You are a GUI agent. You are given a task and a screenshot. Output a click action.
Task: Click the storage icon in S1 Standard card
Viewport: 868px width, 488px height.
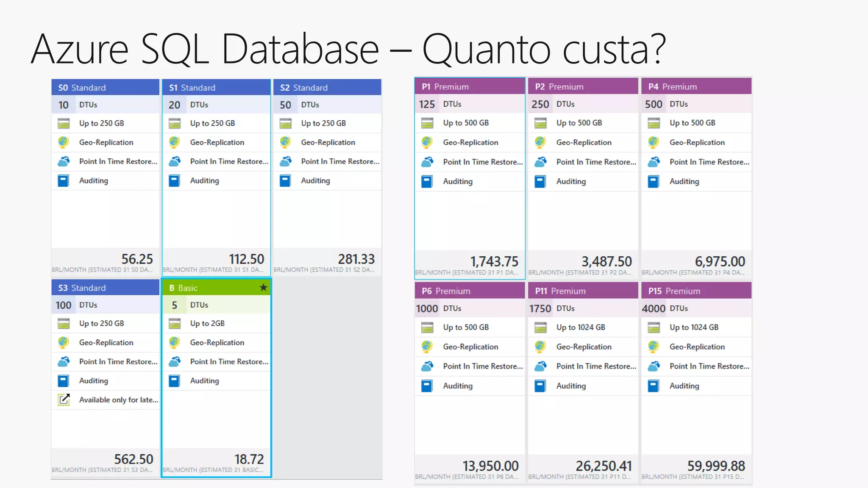(175, 123)
